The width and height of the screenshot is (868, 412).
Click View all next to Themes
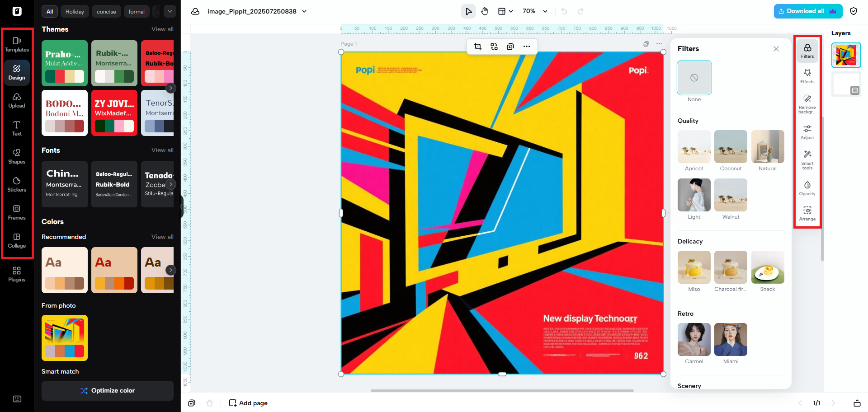pyautogui.click(x=162, y=29)
